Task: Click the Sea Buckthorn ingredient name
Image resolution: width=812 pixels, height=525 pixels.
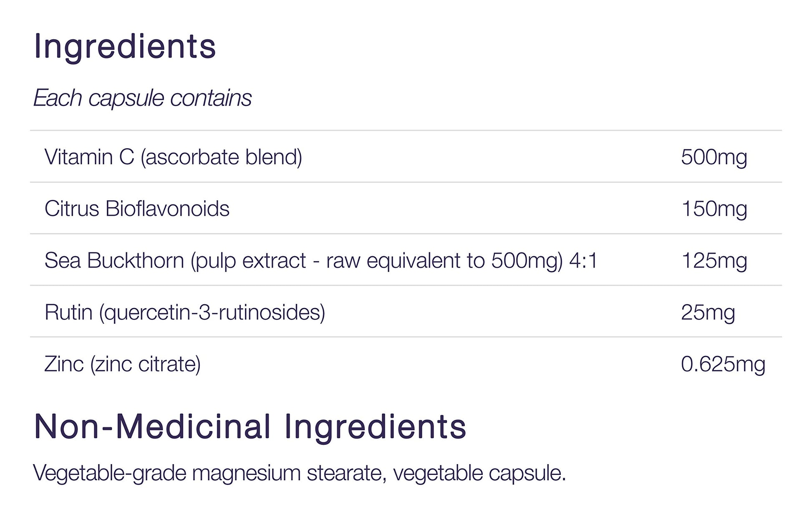Action: [x=114, y=260]
